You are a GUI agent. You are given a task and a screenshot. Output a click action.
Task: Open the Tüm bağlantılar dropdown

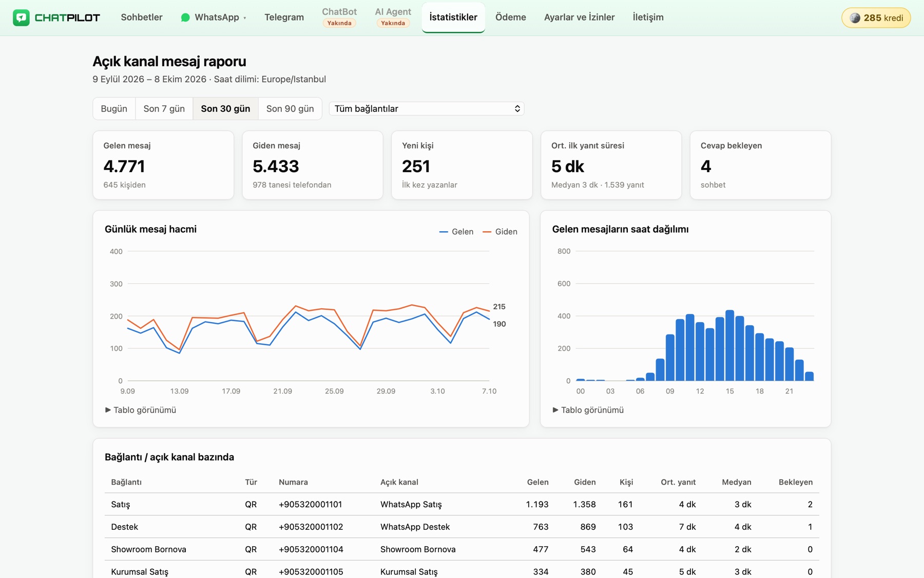427,108
